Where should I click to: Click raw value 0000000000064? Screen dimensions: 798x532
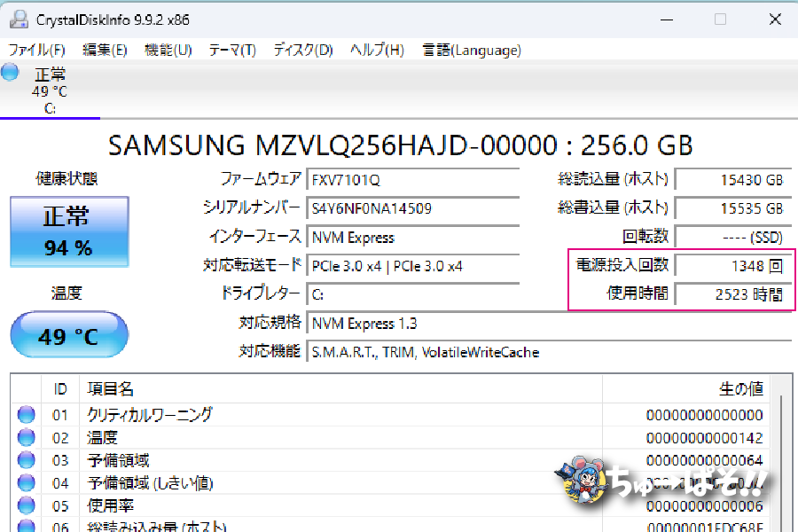coord(704,460)
